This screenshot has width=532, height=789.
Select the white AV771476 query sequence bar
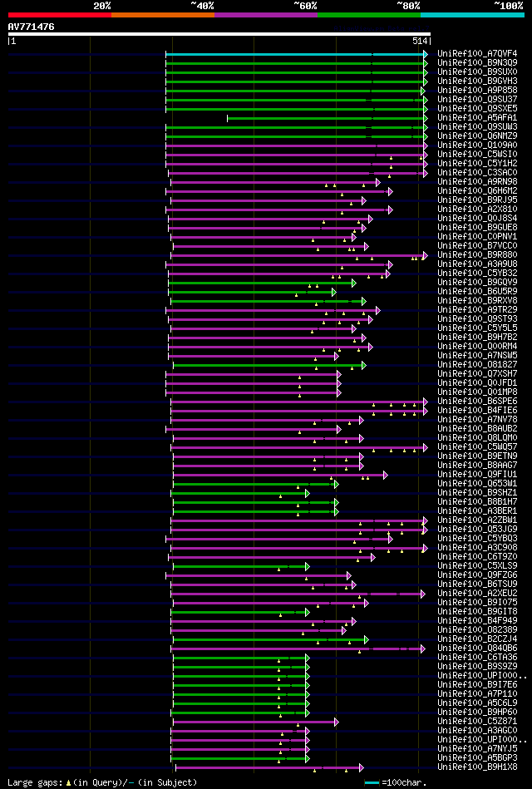coord(219,34)
